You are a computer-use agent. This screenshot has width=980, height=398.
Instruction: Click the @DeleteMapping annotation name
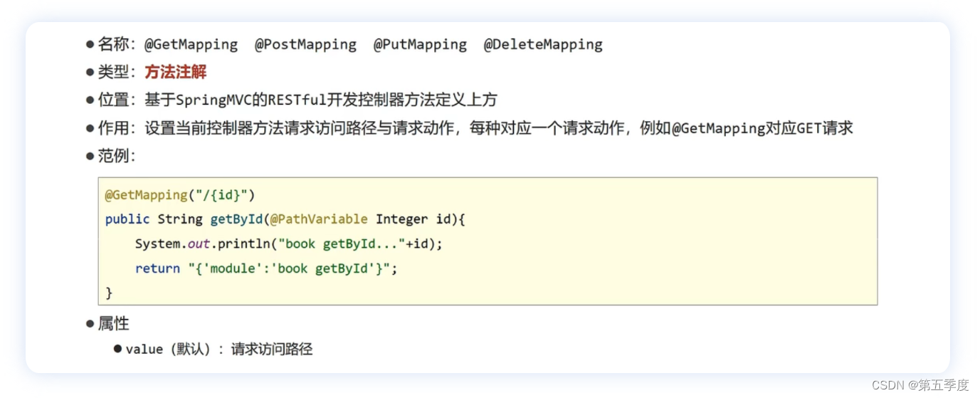tap(543, 45)
